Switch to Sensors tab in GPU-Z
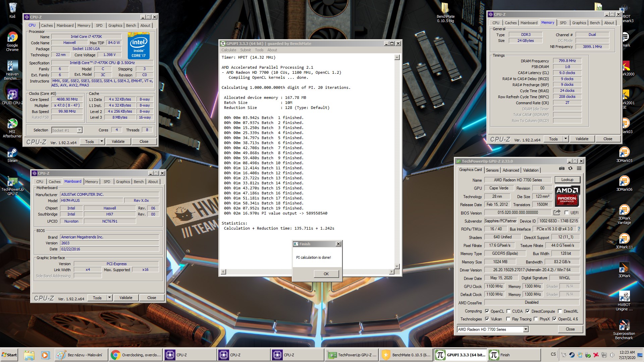 492,170
